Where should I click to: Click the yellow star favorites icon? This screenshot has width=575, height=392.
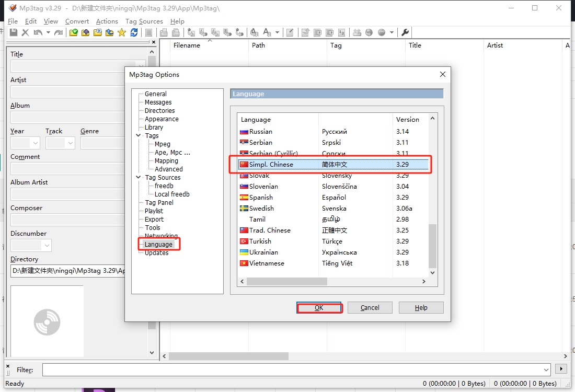point(122,32)
